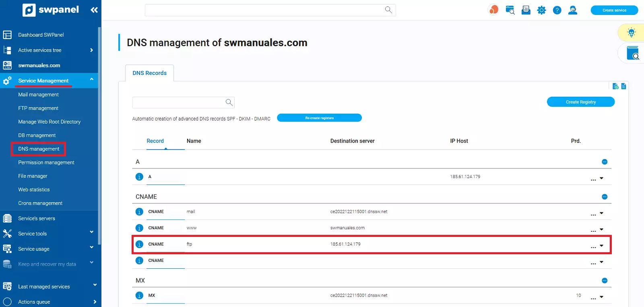
Task: Click the orange notification icon in header
Action: (x=493, y=10)
